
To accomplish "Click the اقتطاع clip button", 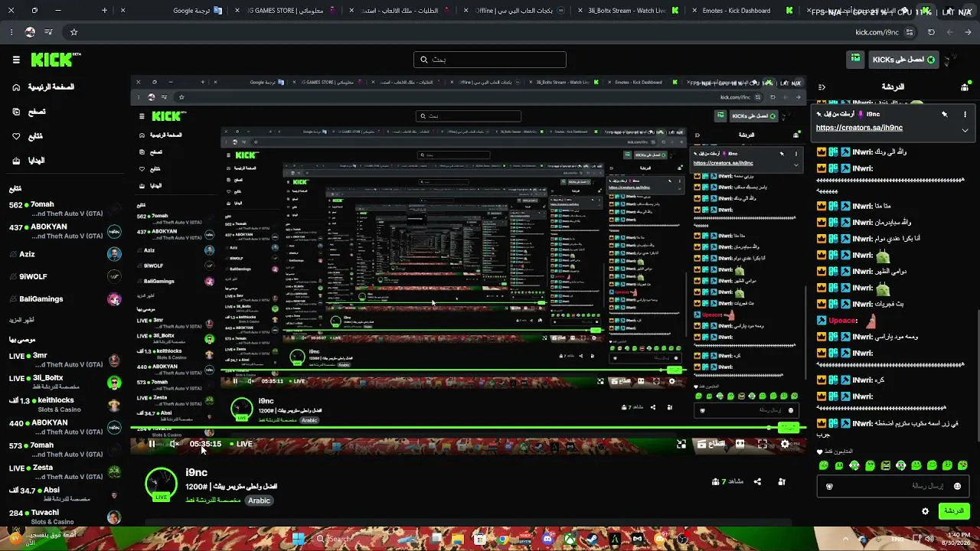I will pyautogui.click(x=711, y=444).
